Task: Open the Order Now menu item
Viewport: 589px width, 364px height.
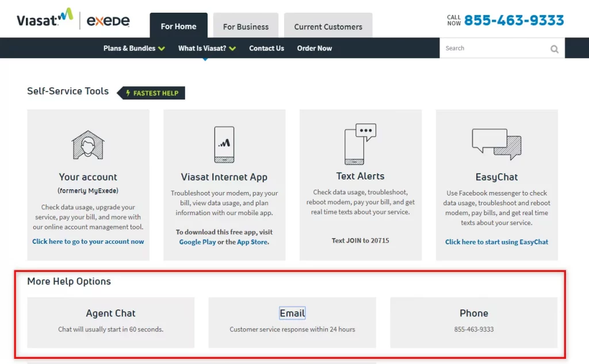Action: [315, 48]
